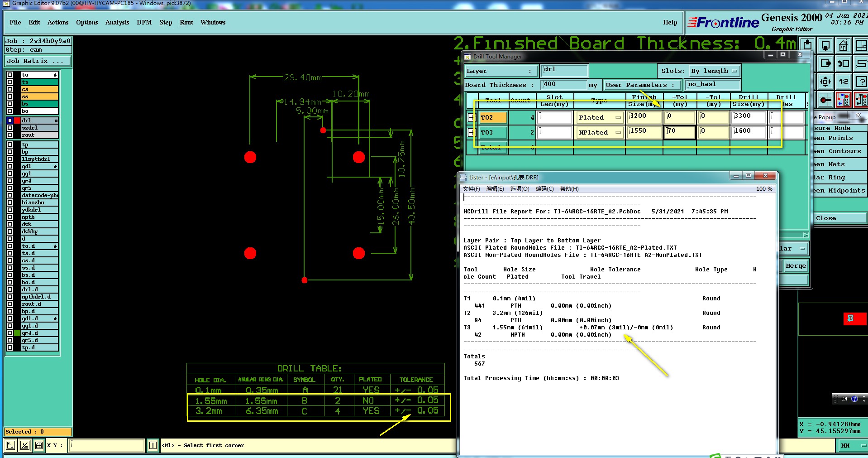Click the box with right-pointing arrow icon
Viewport: 868px width, 458px height.
(825, 63)
